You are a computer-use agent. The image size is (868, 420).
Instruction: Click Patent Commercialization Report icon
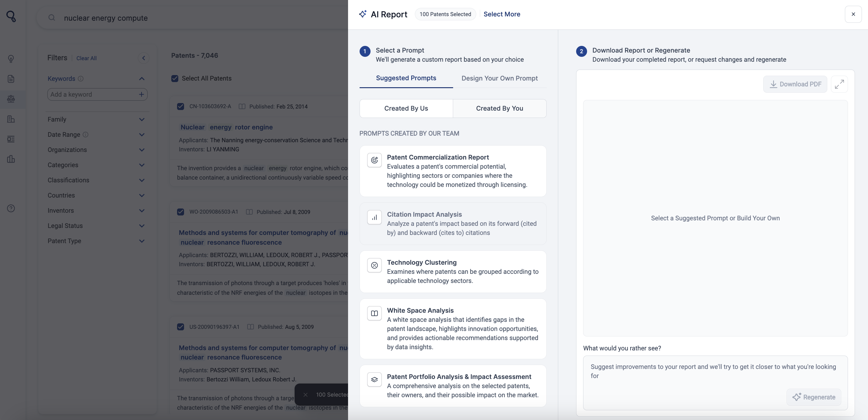pos(374,160)
